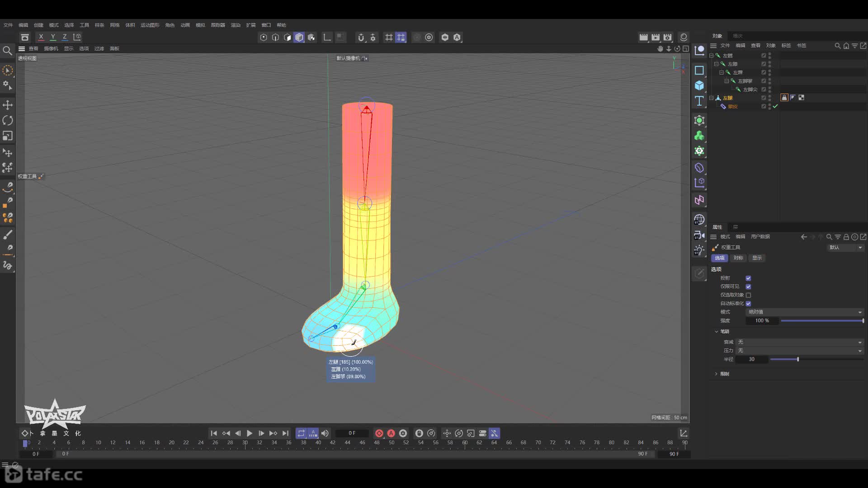Toggle the green enable checkmark on 蒙皮
868x488 pixels.
(x=775, y=107)
